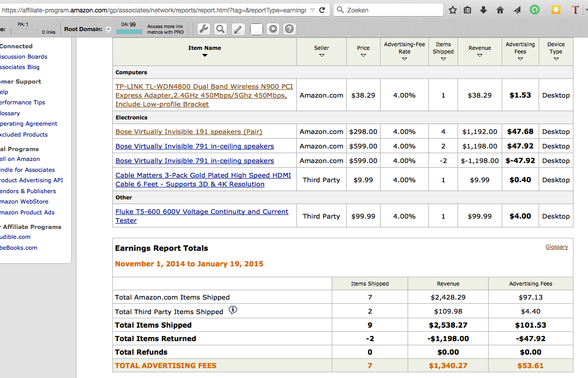
Task: Open the Glossary link in totals box
Action: (x=556, y=247)
